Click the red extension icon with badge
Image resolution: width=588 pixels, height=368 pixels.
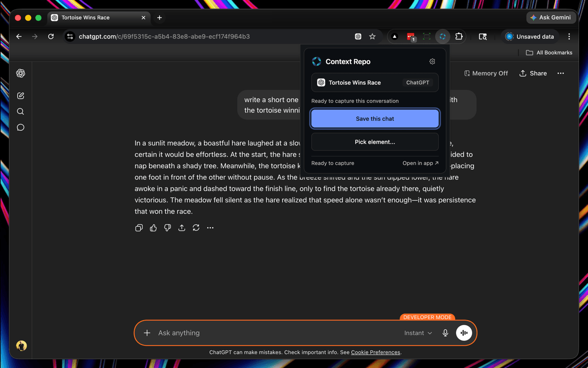tap(411, 36)
